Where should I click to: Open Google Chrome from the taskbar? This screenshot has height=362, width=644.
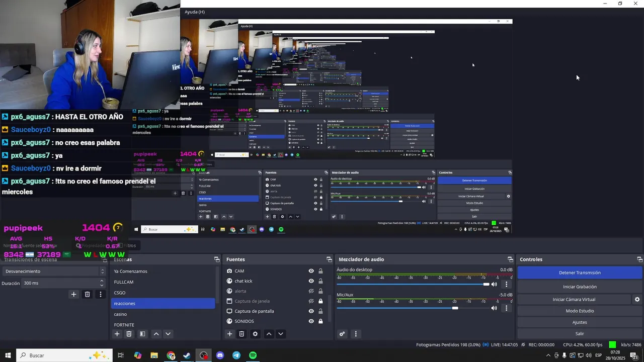click(x=171, y=355)
